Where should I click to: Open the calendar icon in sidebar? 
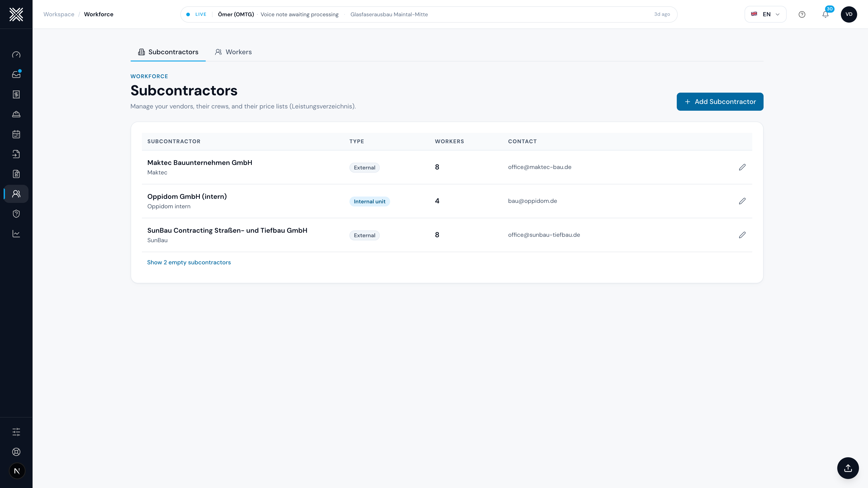(x=16, y=134)
